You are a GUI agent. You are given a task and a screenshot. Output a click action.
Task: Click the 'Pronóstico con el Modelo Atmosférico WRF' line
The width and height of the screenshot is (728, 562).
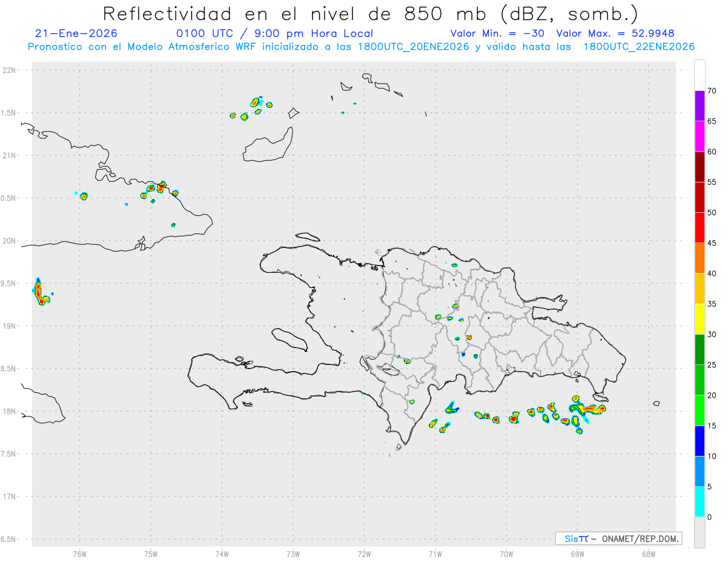361,47
